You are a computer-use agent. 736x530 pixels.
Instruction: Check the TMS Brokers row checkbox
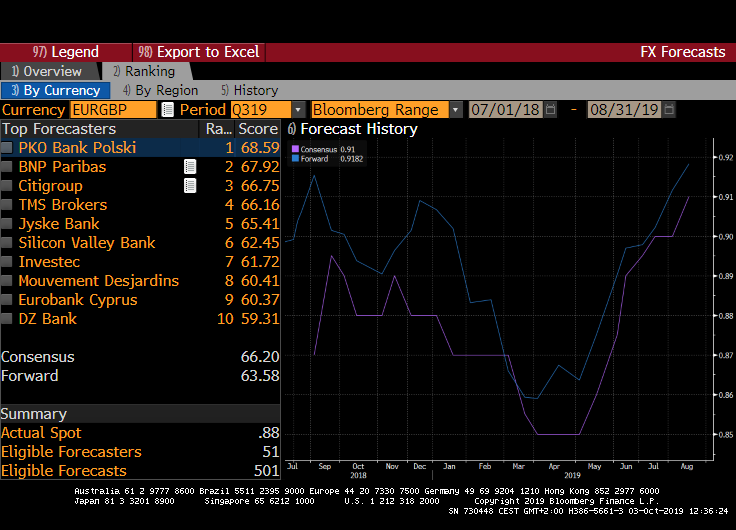(8, 205)
